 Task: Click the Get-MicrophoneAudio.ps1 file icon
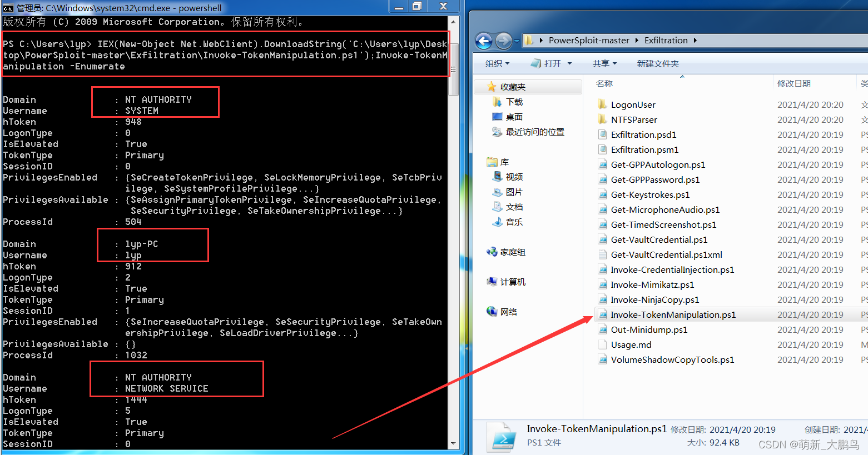602,209
